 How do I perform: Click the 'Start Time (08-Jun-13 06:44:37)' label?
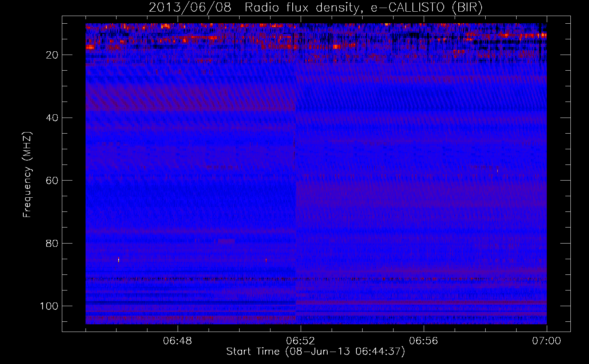(x=316, y=352)
